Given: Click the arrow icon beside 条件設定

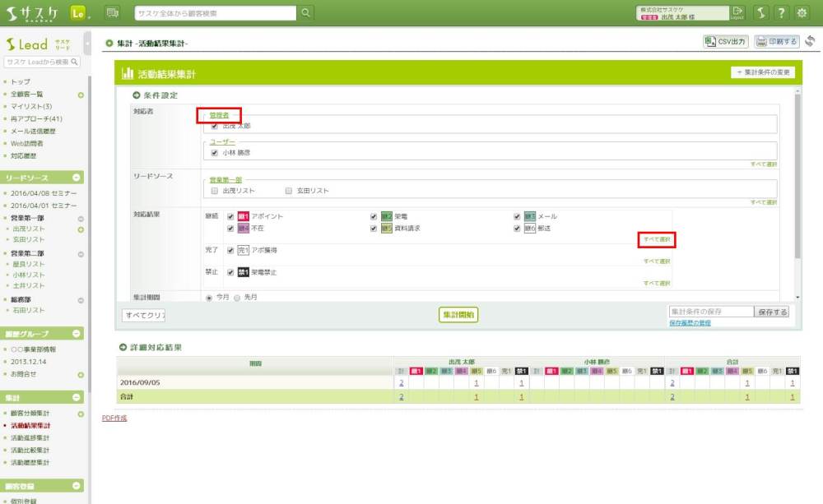Looking at the screenshot, I should point(137,95).
